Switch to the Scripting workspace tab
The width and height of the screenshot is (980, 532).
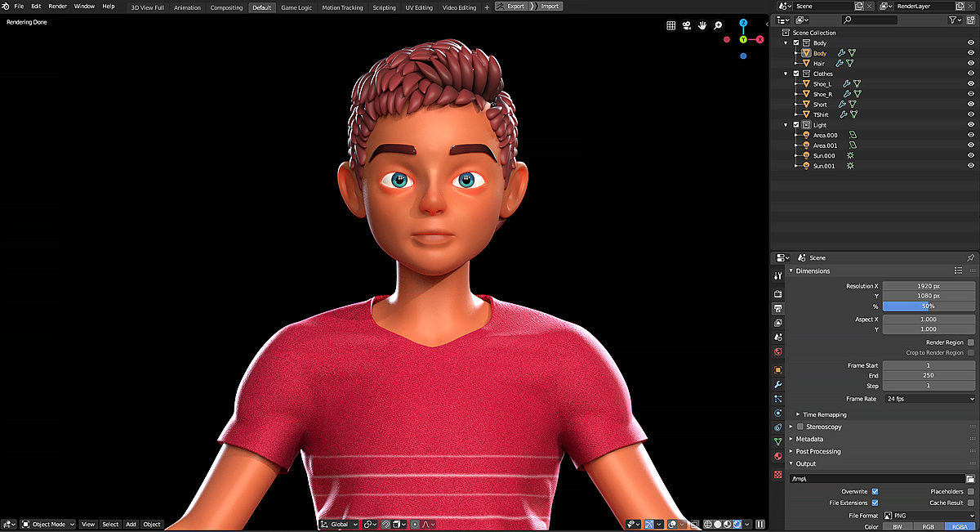pos(384,7)
